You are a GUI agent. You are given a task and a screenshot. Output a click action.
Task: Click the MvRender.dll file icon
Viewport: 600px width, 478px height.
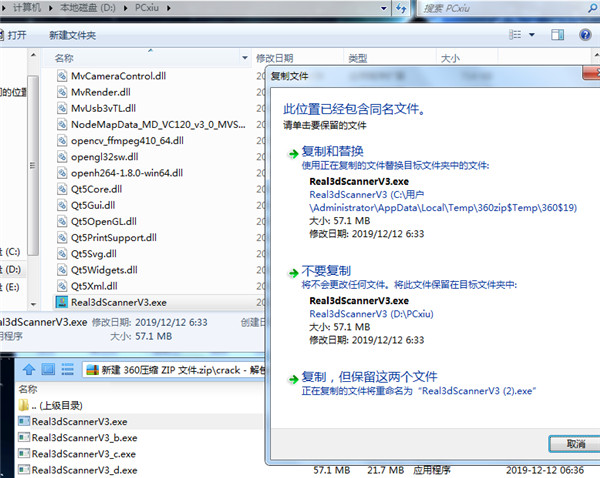pyautogui.click(x=62, y=92)
